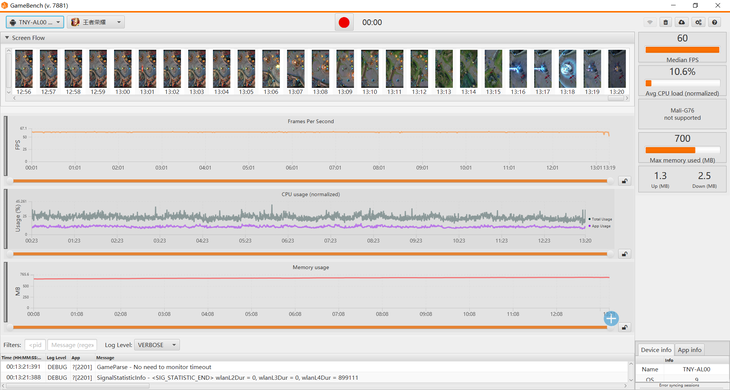Open the VERBOSE log level dropdown
730x390 pixels.
(157, 345)
